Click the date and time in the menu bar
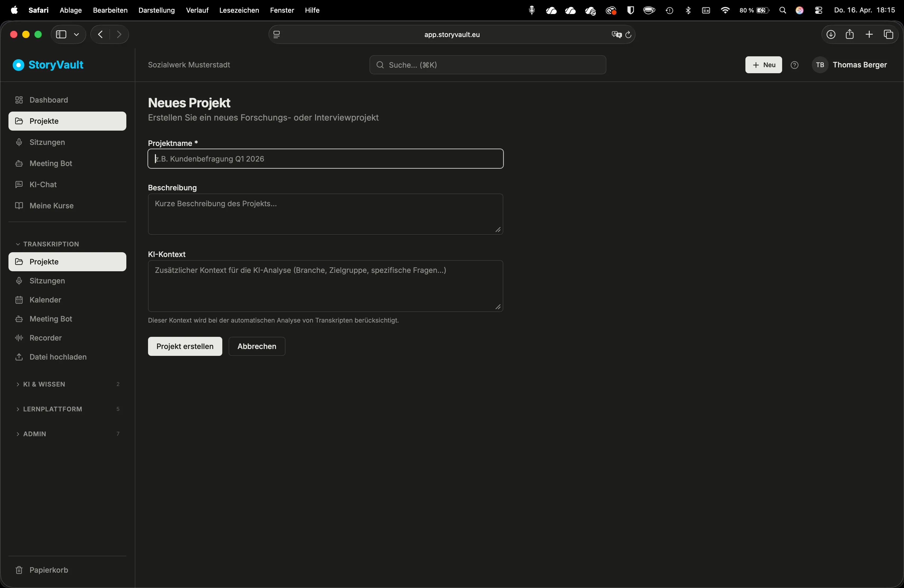 (x=865, y=10)
